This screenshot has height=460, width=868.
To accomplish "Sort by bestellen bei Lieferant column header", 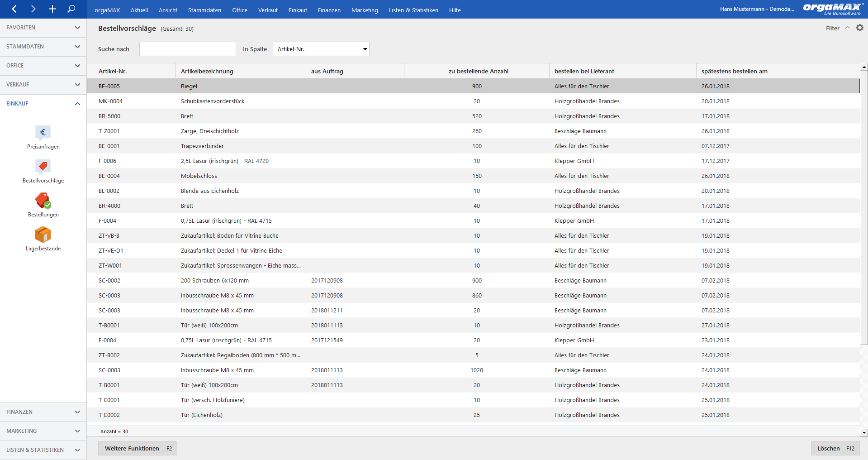I will pos(623,71).
